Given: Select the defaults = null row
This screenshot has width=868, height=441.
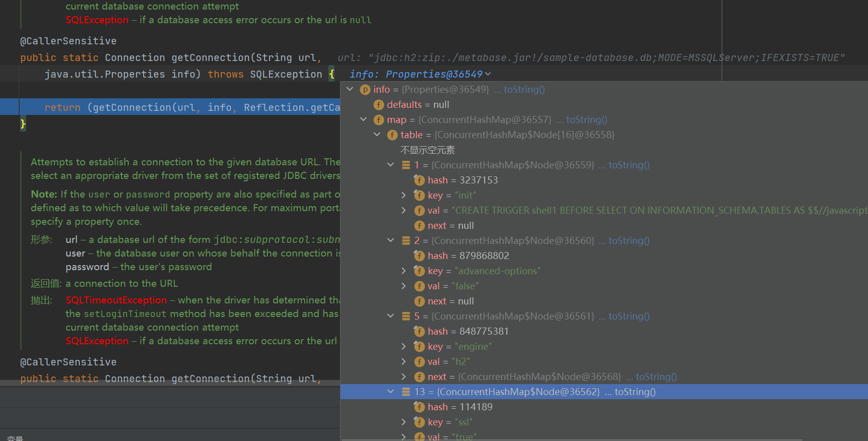Looking at the screenshot, I should tap(604, 104).
